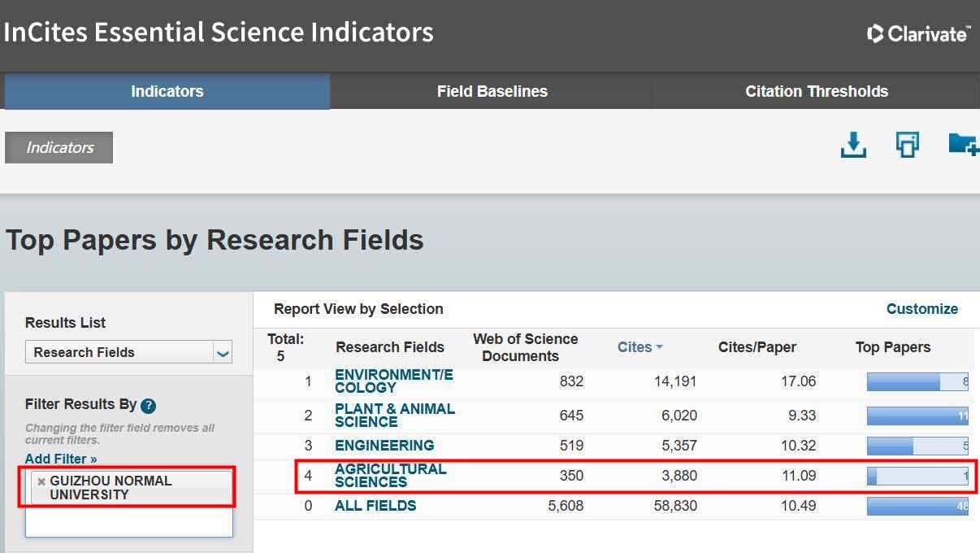This screenshot has height=553, width=980.
Task: Open the Agricultural Sciences field link
Action: pos(390,476)
